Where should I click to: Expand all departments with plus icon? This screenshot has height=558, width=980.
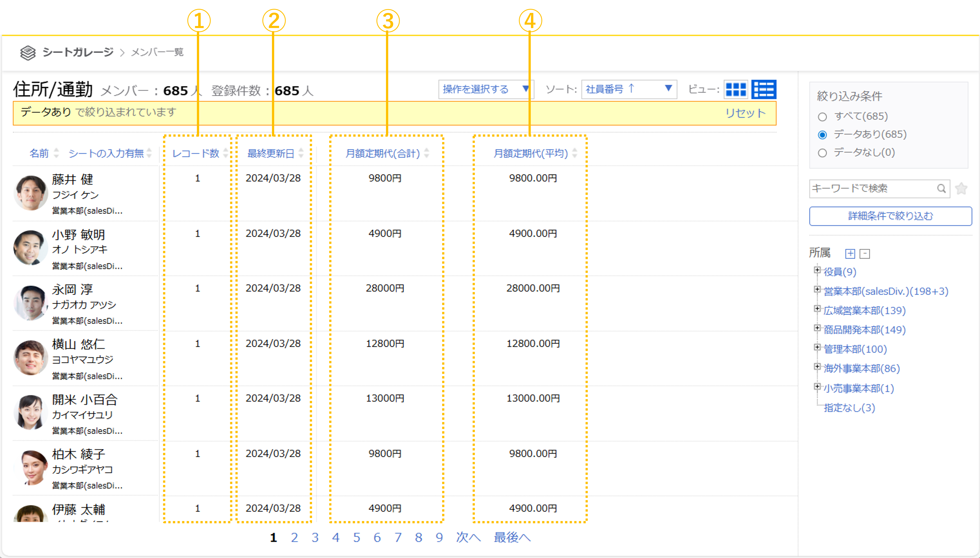850,254
